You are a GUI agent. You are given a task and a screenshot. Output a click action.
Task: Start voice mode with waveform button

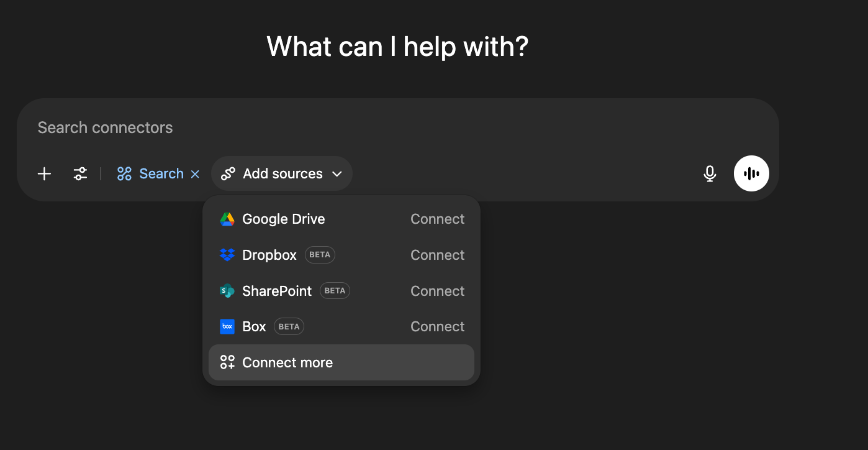[751, 173]
